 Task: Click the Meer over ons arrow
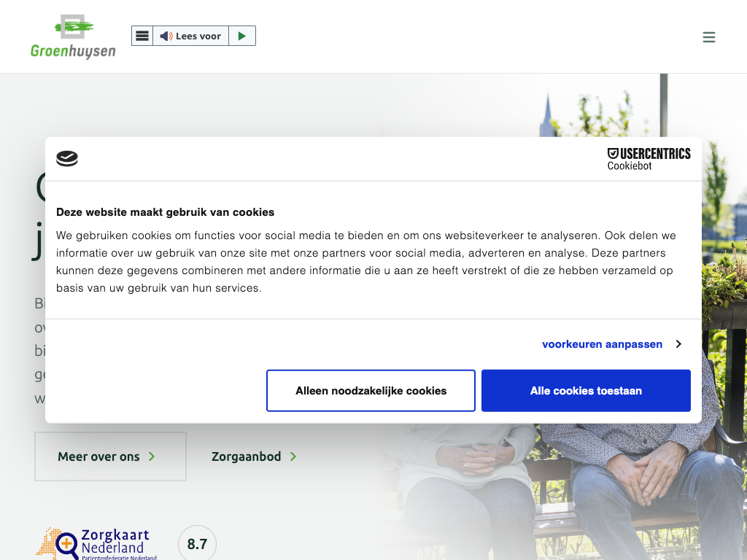click(152, 456)
